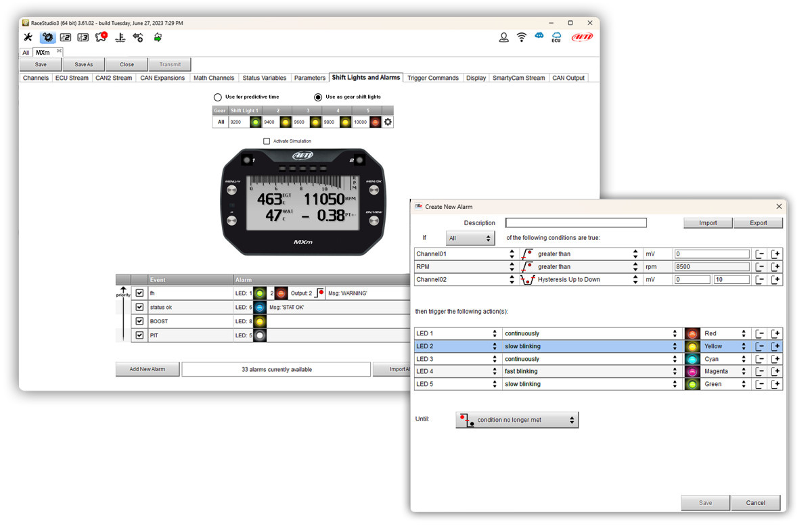Remove the RPM condition row
812x528 pixels.
click(760, 267)
